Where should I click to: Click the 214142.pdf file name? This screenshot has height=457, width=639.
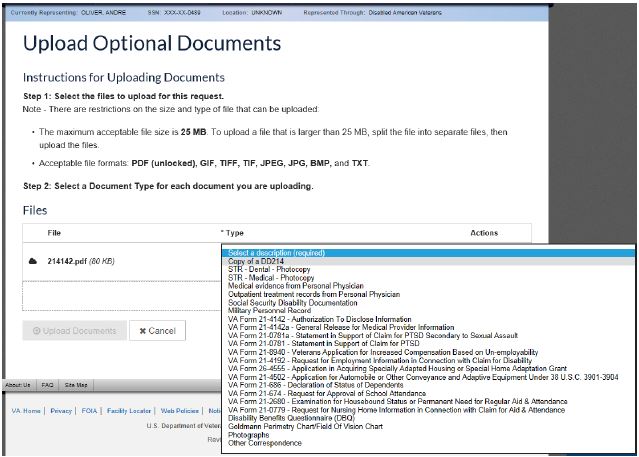coord(67,261)
